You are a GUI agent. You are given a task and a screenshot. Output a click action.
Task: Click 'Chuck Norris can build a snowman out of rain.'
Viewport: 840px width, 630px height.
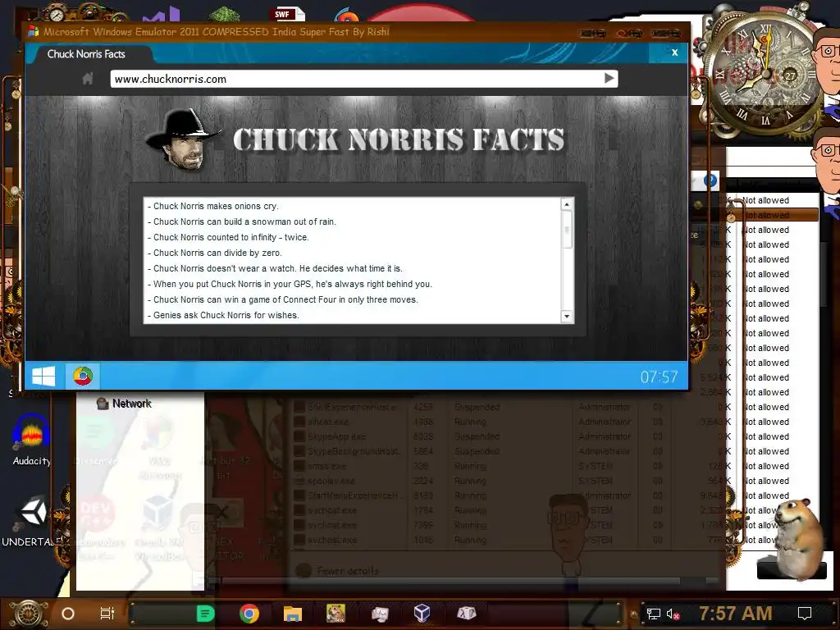click(x=242, y=221)
